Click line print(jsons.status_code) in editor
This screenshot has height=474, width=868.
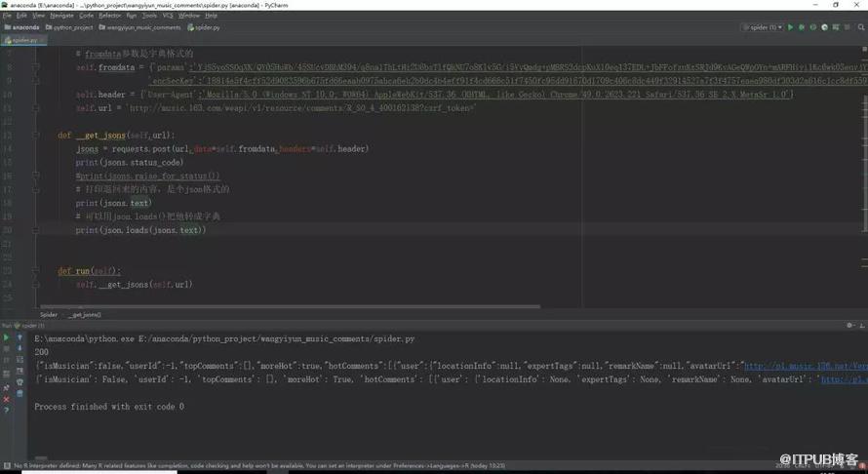click(x=130, y=162)
